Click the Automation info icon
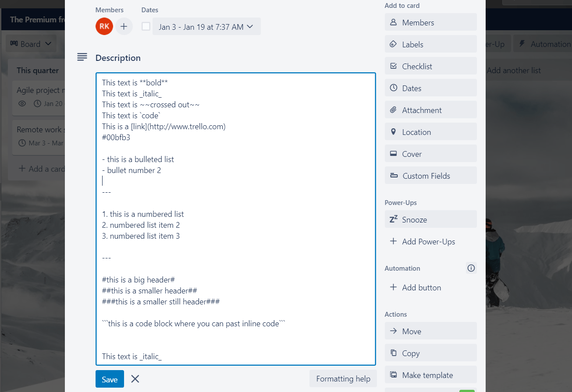 471,268
